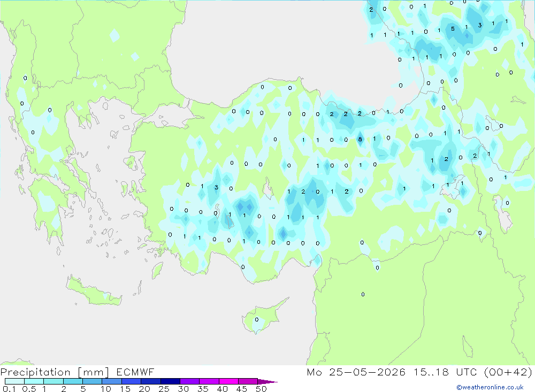535x392 pixels.
Task: Pick the 45–50 mm legend swatch
Action: tap(248, 381)
